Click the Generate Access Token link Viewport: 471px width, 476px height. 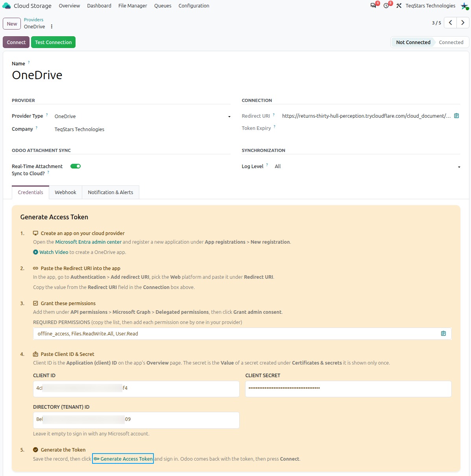click(123, 459)
